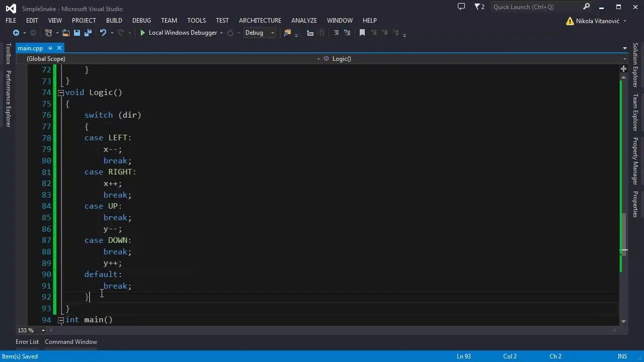Toggle a bookmark with the bookmark icon
Image resolution: width=644 pixels, height=362 pixels.
coord(362,33)
